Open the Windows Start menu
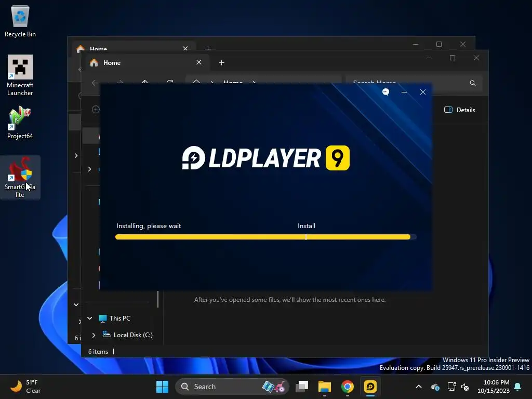532x399 pixels. 162,387
